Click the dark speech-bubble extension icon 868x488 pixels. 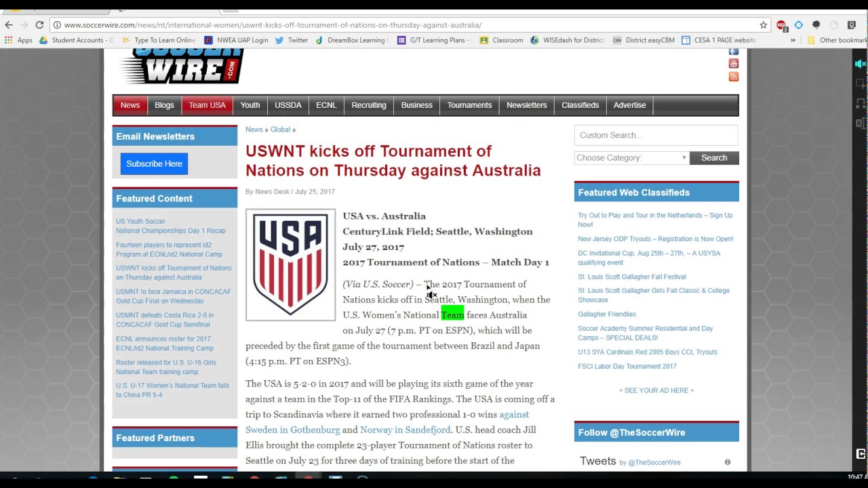[x=816, y=25]
